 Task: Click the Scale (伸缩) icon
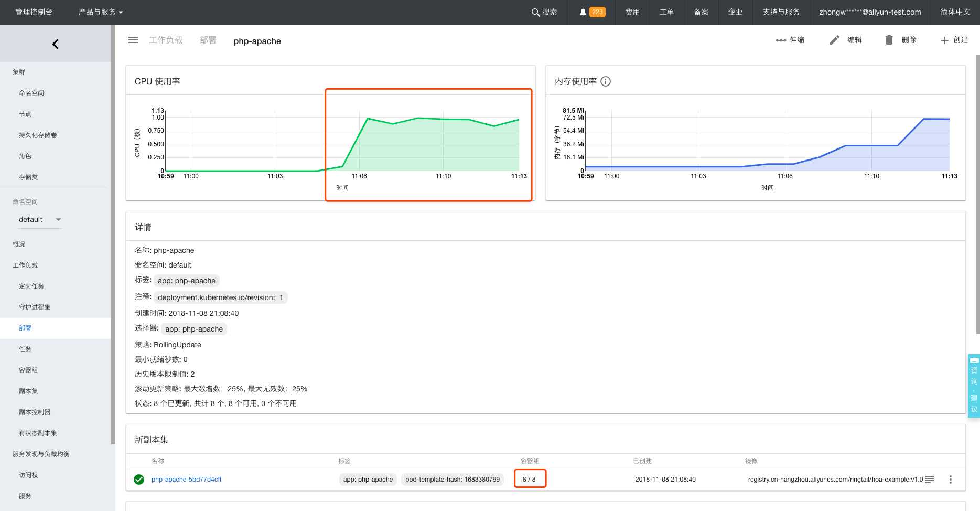[x=781, y=40]
